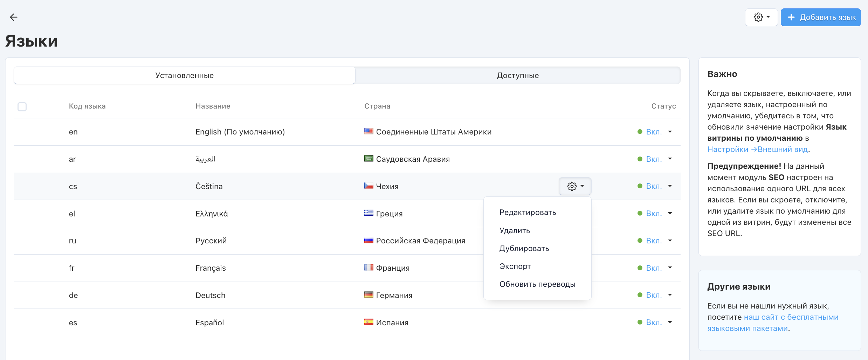Image resolution: width=868 pixels, height=360 pixels.
Task: Click the back arrow icon
Action: (14, 17)
